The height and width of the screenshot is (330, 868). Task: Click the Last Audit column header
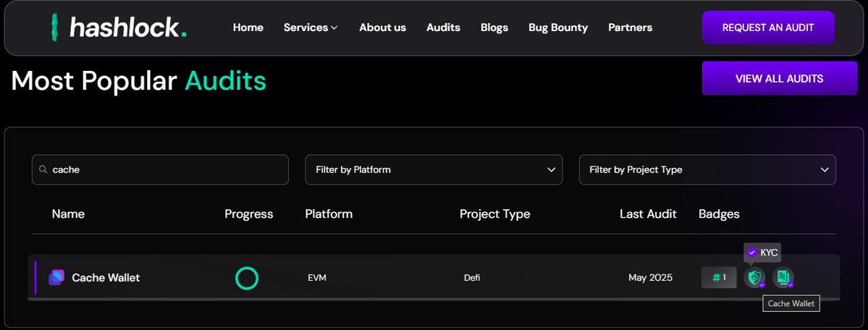pyautogui.click(x=648, y=213)
